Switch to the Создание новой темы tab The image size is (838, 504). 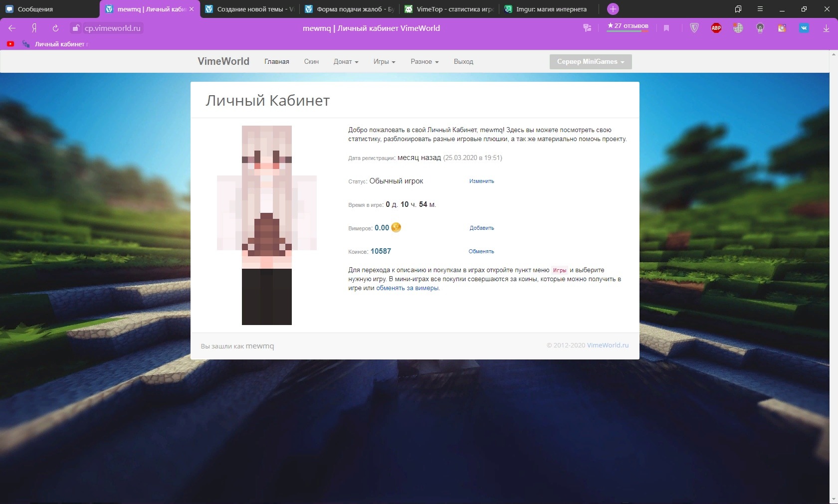tap(250, 9)
